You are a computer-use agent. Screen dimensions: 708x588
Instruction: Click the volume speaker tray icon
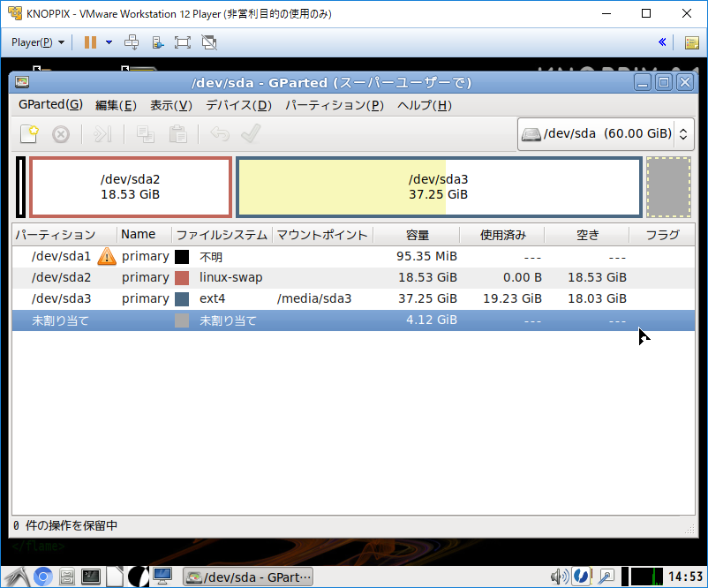point(560,577)
